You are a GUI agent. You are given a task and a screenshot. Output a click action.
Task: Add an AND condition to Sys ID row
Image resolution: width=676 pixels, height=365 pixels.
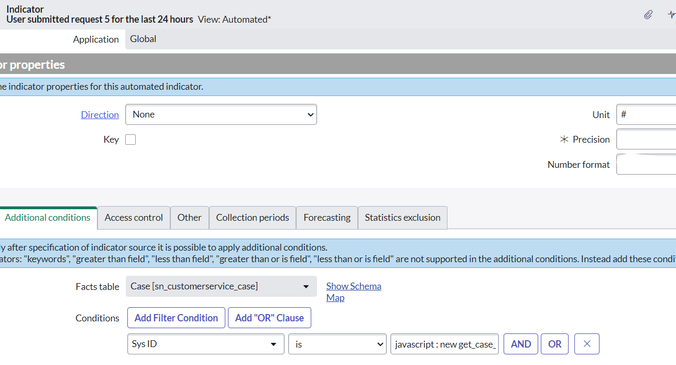tap(521, 344)
